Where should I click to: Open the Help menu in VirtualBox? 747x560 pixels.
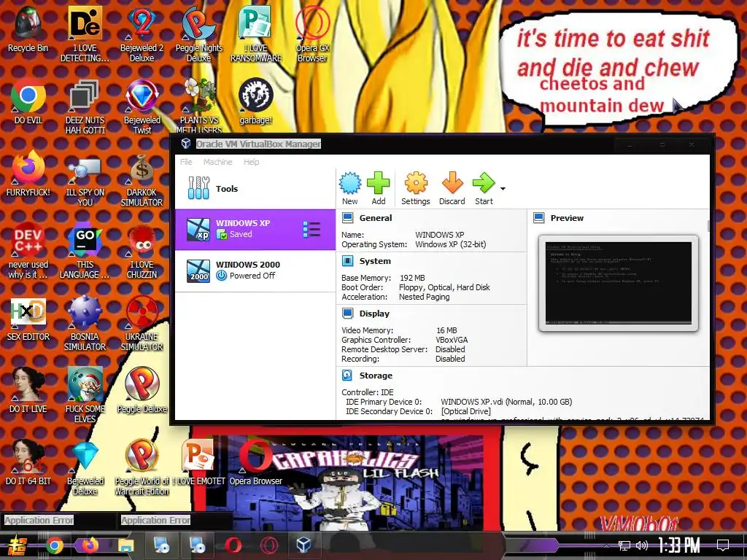[x=251, y=162]
